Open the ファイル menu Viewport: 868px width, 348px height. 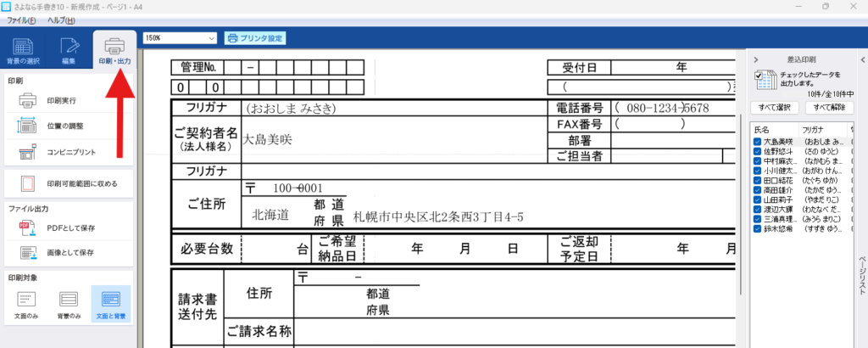pos(21,20)
